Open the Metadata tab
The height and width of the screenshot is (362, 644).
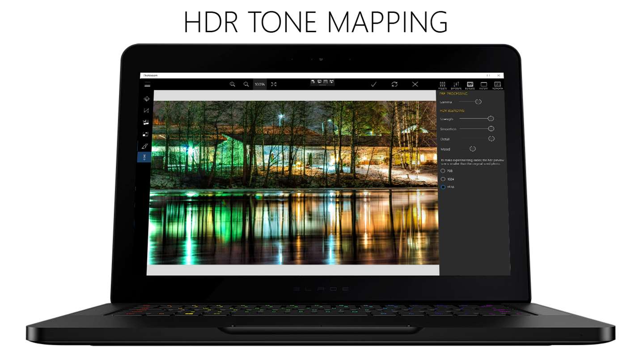tap(498, 85)
